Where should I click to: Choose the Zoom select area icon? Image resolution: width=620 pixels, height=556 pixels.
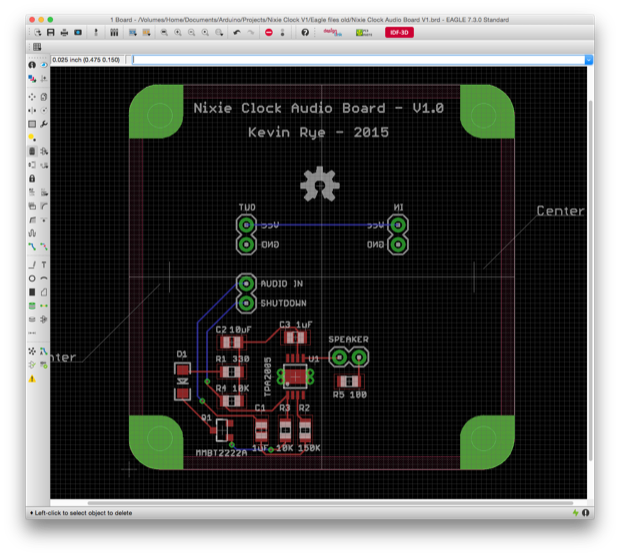(219, 32)
